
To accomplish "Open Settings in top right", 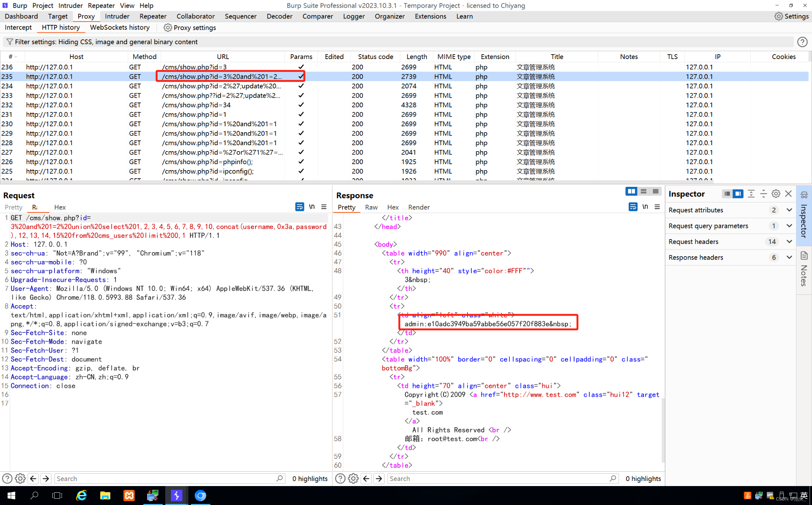I will (791, 16).
